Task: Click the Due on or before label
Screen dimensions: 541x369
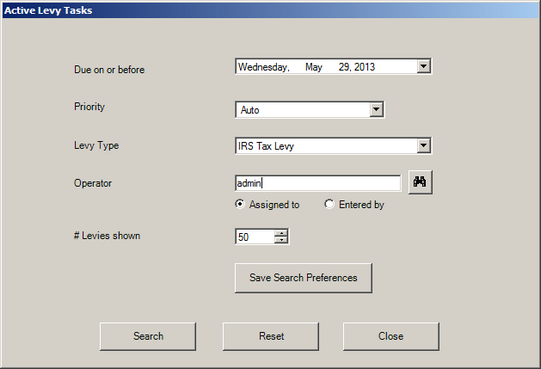Action: pyautogui.click(x=109, y=70)
